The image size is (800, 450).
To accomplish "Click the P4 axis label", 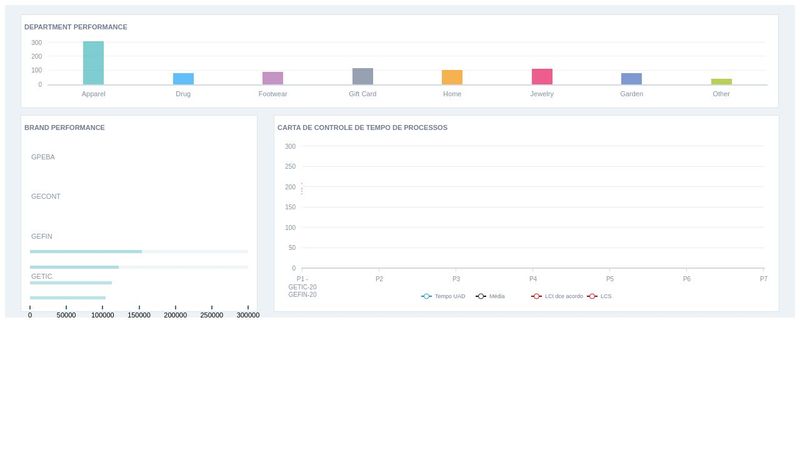I will point(533,279).
